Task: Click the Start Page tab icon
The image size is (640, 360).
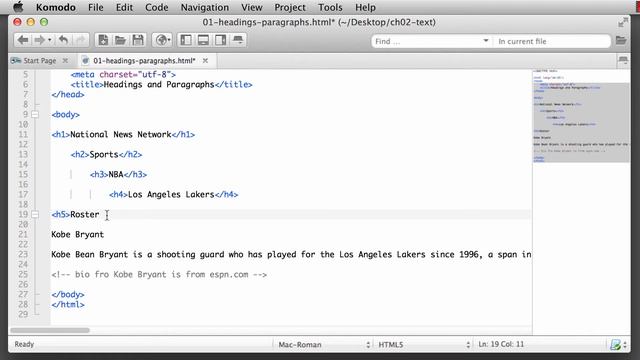Action: tap(16, 60)
